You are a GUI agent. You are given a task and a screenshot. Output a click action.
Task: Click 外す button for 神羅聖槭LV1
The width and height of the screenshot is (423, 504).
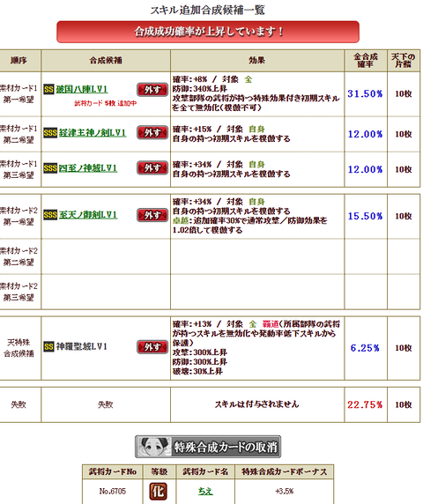point(152,347)
